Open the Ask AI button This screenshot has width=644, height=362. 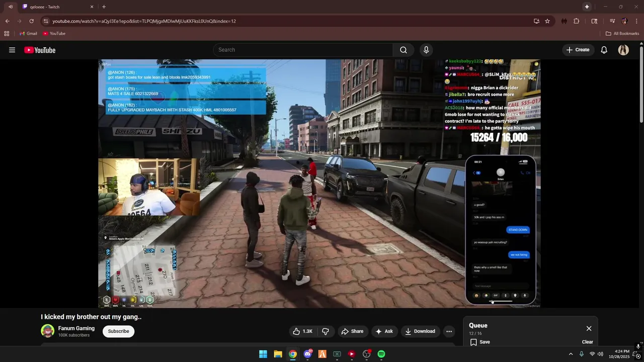384,331
